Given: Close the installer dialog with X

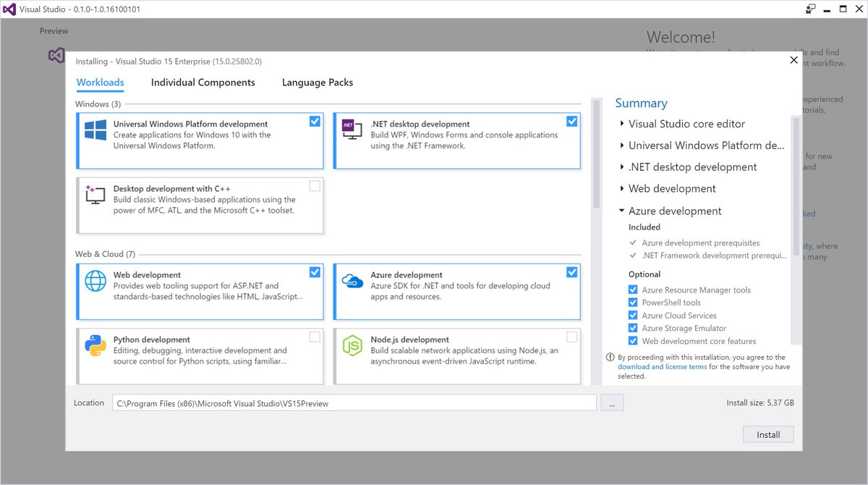Looking at the screenshot, I should point(793,60).
